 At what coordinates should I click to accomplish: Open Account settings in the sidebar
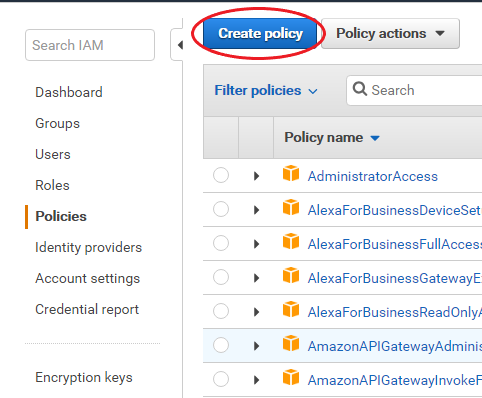88,278
